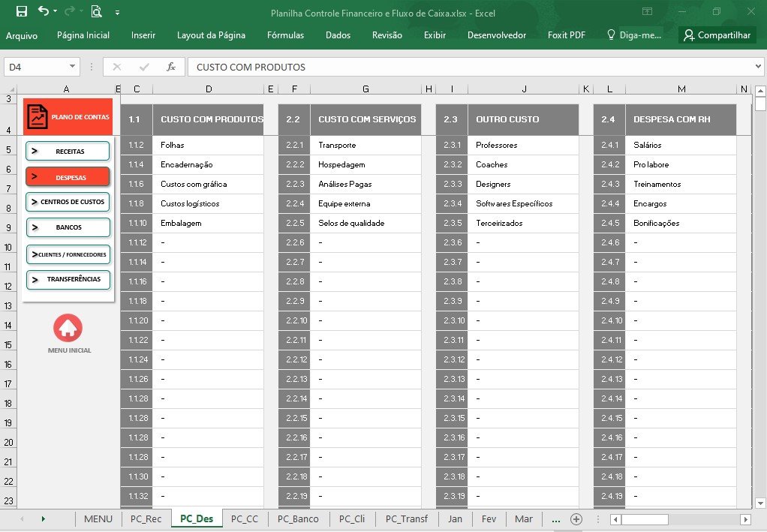767x532 pixels.
Task: Click the Diga-me lightbulb icon
Action: pyautogui.click(x=610, y=35)
